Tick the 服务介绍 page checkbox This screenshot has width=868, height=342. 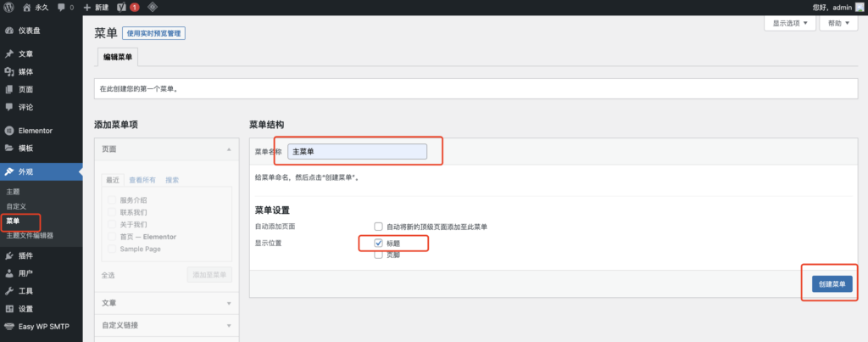pyautogui.click(x=112, y=200)
